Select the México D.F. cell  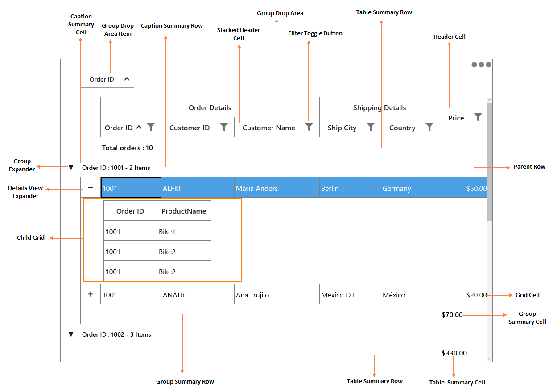tap(350, 294)
